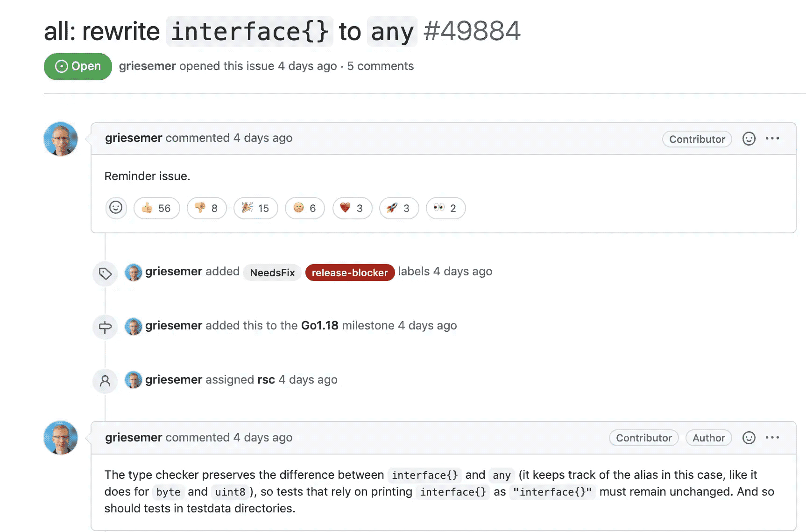Click the eyes reaction showing 2

tap(445, 208)
